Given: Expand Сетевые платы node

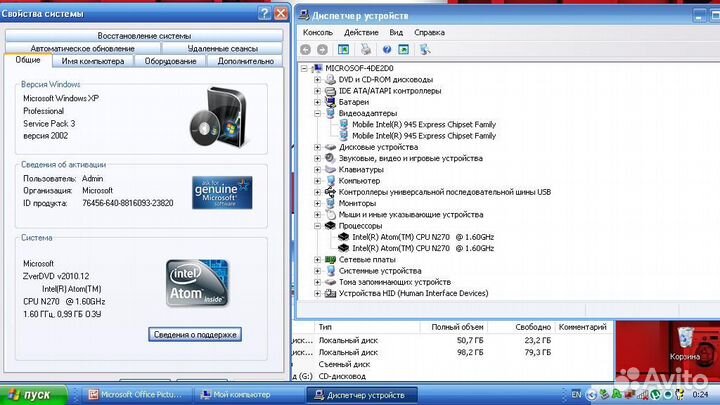Looking at the screenshot, I should (x=317, y=259).
